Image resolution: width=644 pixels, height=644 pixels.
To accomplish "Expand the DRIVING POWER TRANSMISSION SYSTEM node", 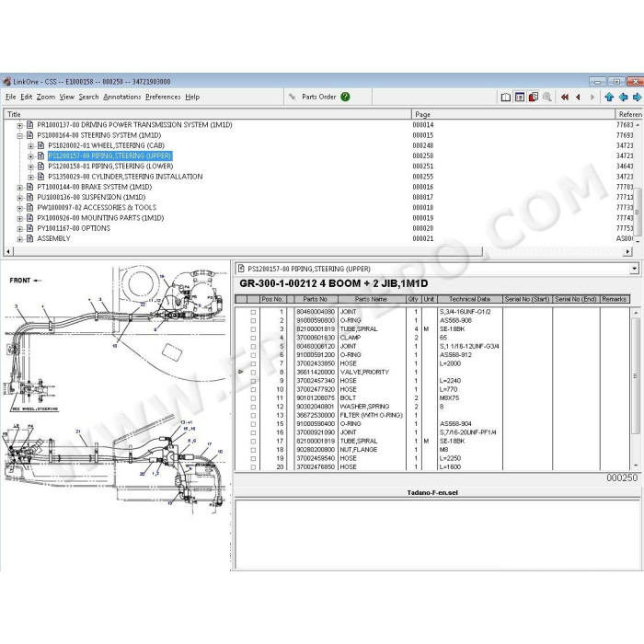I will pyautogui.click(x=19, y=125).
